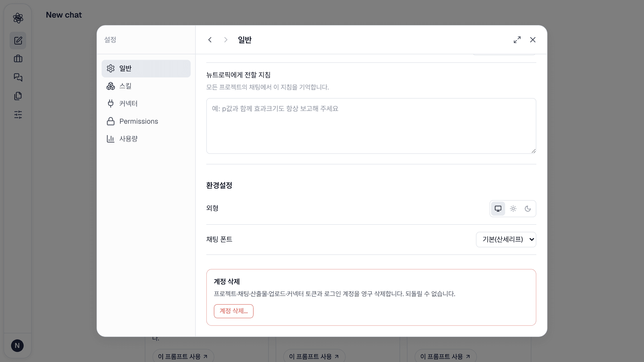Switch to light appearance sun option
The height and width of the screenshot is (362, 644).
pos(513,209)
